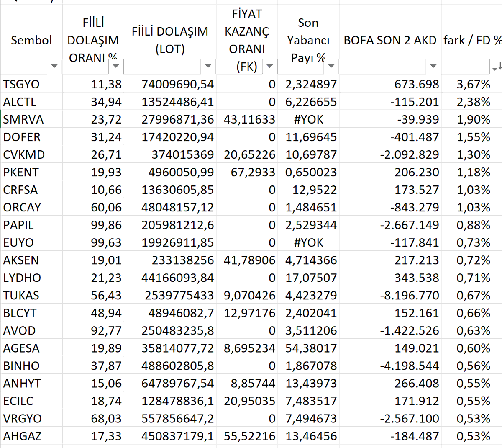Select the LYDHO symbol cell
The width and height of the screenshot is (502, 448).
32,278
